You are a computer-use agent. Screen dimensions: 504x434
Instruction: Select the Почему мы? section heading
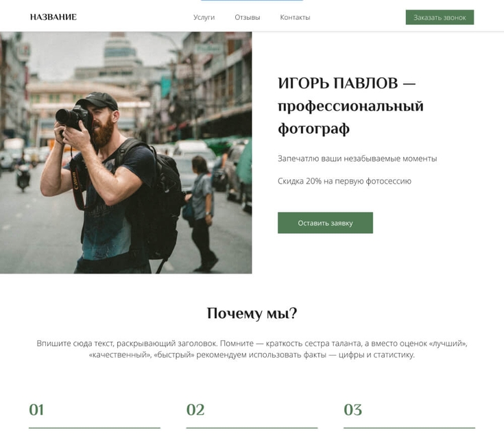(252, 313)
